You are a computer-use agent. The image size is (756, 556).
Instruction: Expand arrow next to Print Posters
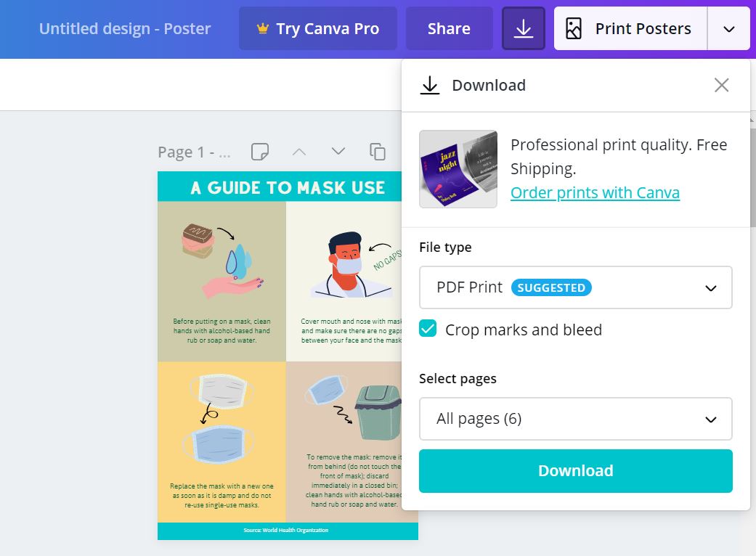click(x=729, y=29)
